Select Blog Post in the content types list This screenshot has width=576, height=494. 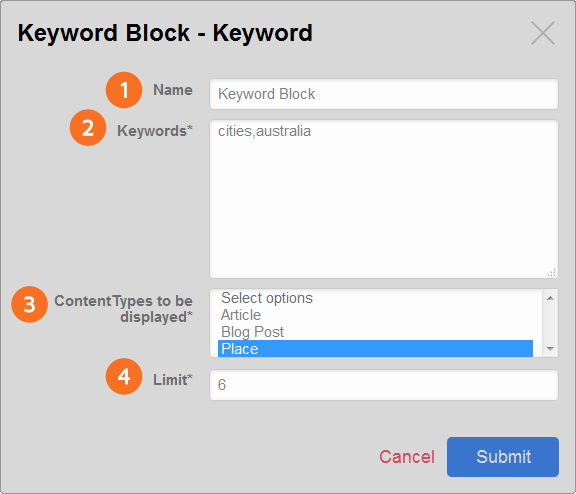point(375,332)
